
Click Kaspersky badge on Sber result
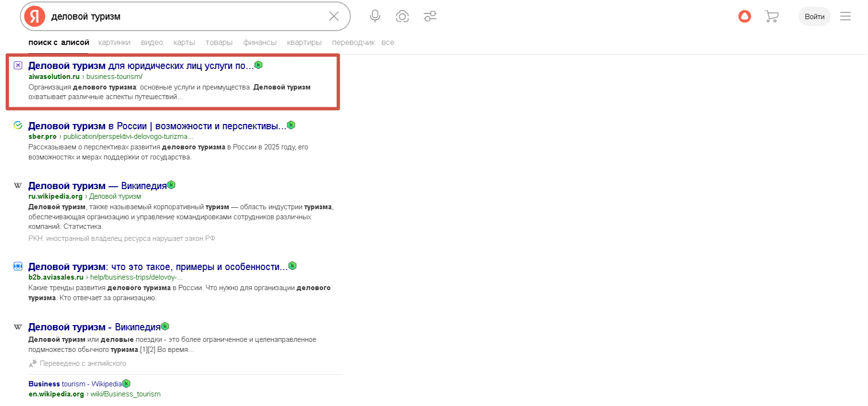point(291,125)
